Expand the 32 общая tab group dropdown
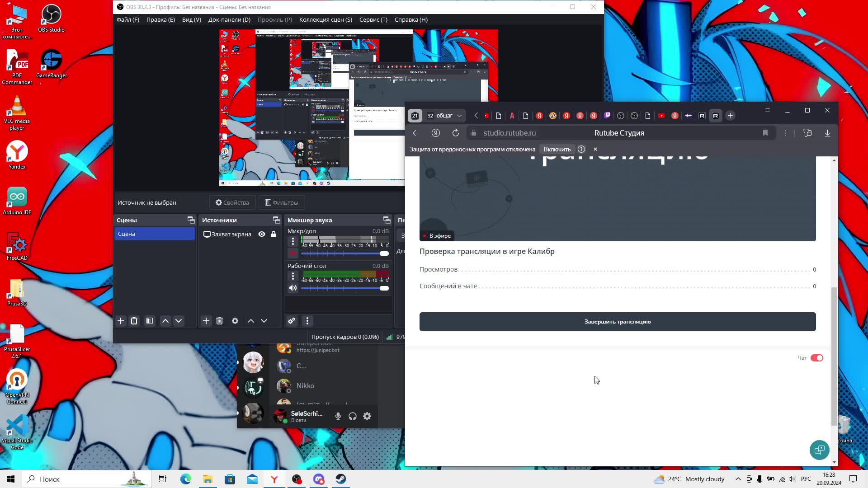This screenshot has width=868, height=488. pyautogui.click(x=459, y=116)
